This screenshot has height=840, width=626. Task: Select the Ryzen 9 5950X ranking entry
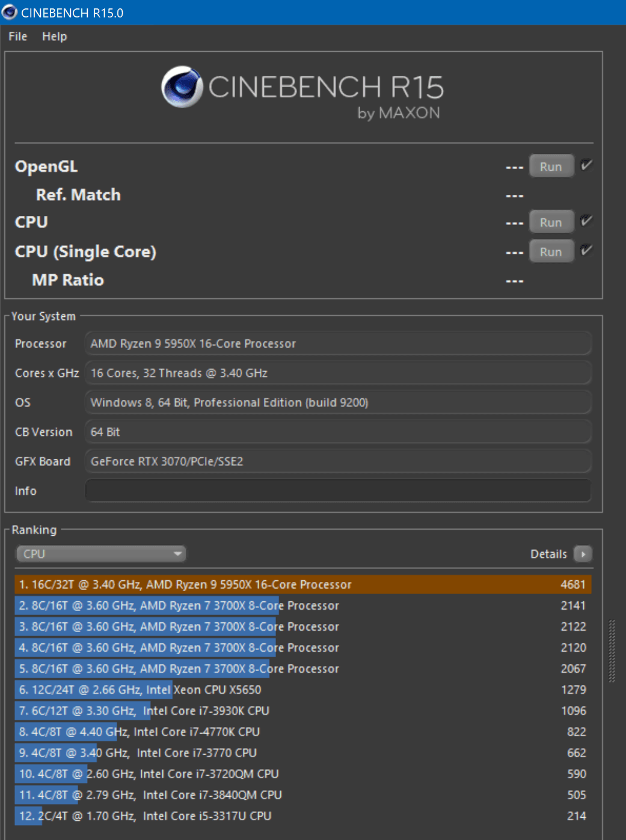click(302, 584)
